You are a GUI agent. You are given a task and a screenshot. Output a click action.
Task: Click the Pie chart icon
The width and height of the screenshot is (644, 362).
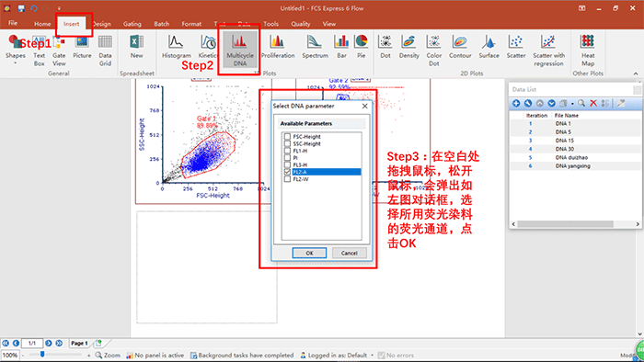361,47
